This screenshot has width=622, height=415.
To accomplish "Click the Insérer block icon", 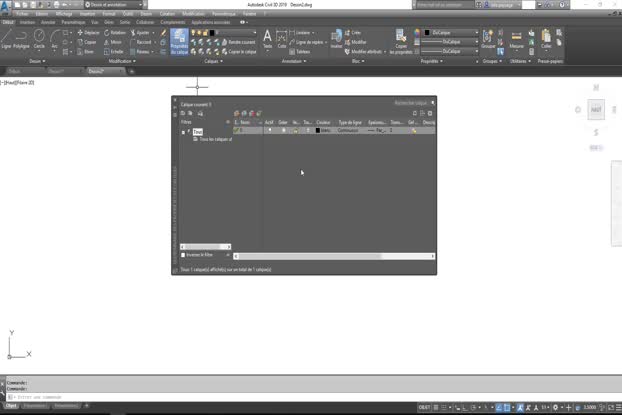I will [336, 39].
